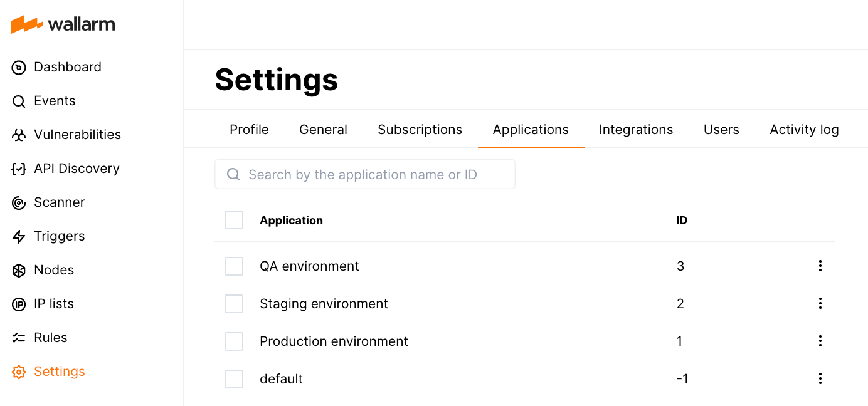Switch to the Integrations tab
The height and width of the screenshot is (406, 868).
pyautogui.click(x=636, y=130)
